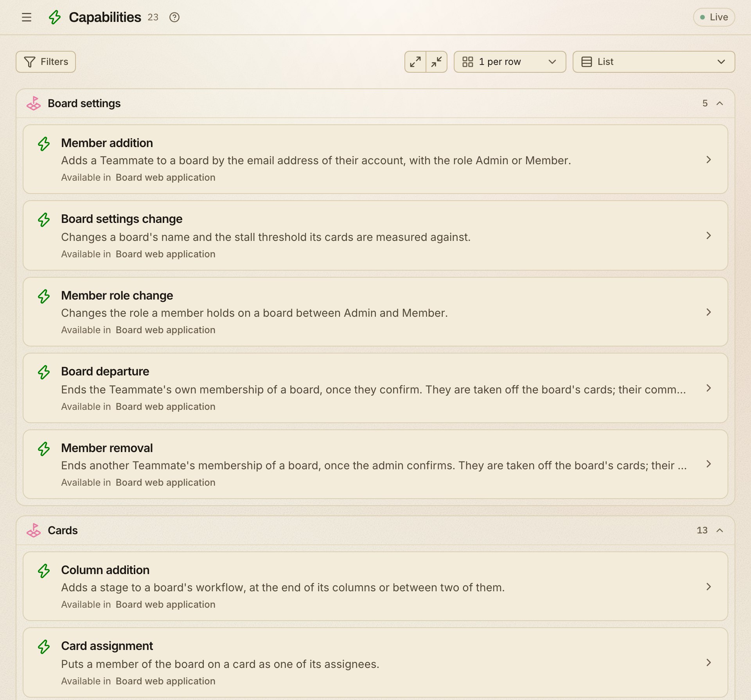Select the Member removal title
The width and height of the screenshot is (751, 700).
(x=107, y=448)
